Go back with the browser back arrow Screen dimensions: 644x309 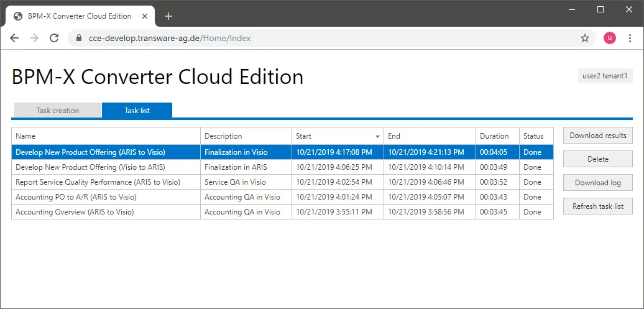[x=14, y=38]
